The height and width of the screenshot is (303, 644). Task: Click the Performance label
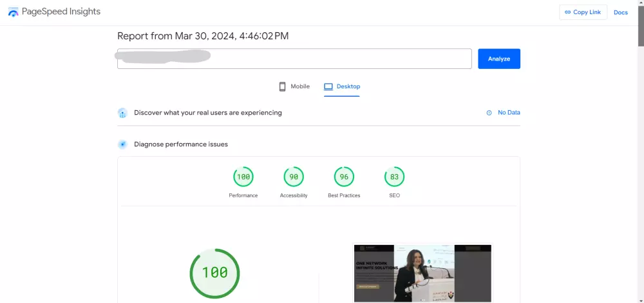coord(243,196)
